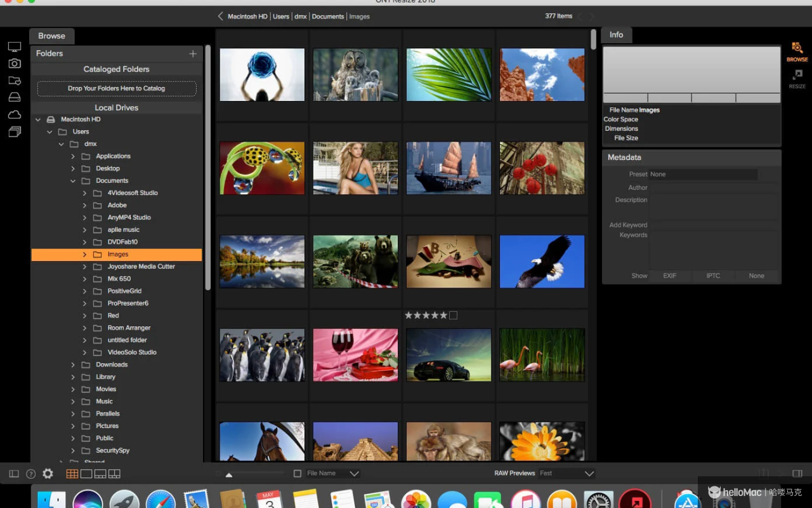
Task: Toggle left panel visibility icon
Action: tap(14, 474)
